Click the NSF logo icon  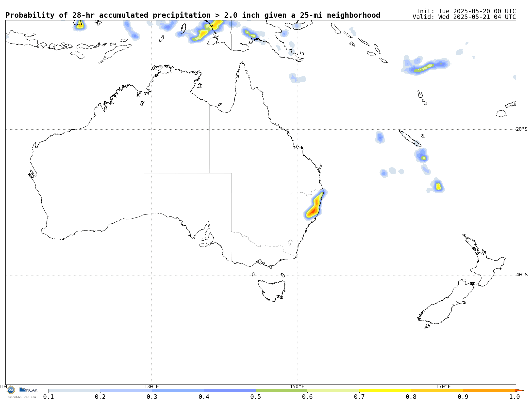(11, 390)
